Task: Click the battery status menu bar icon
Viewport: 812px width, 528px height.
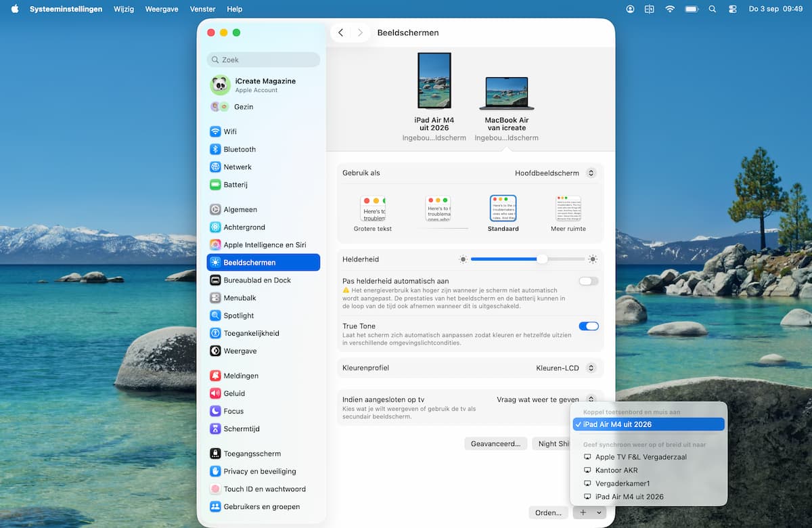Action: (691, 9)
